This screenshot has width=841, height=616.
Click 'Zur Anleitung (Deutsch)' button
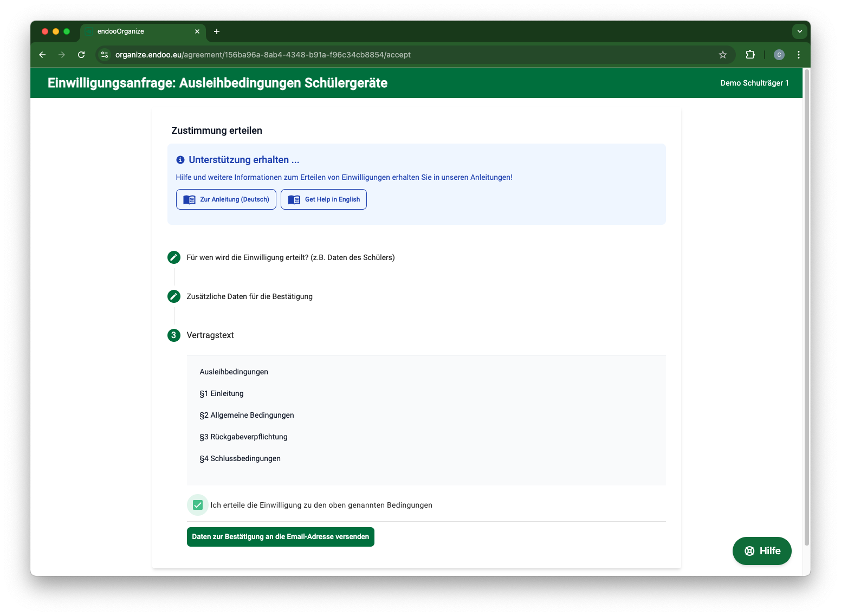226,199
